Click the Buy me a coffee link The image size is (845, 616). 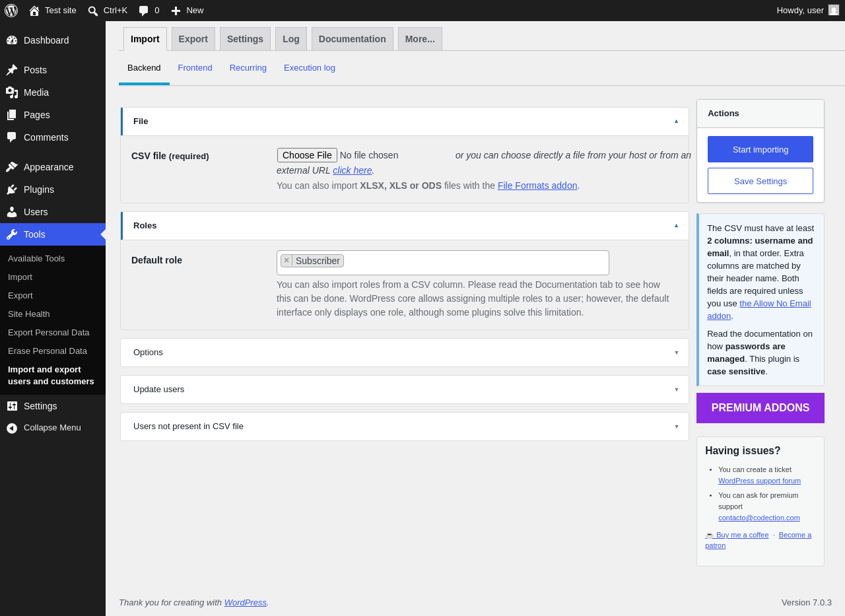(737, 535)
